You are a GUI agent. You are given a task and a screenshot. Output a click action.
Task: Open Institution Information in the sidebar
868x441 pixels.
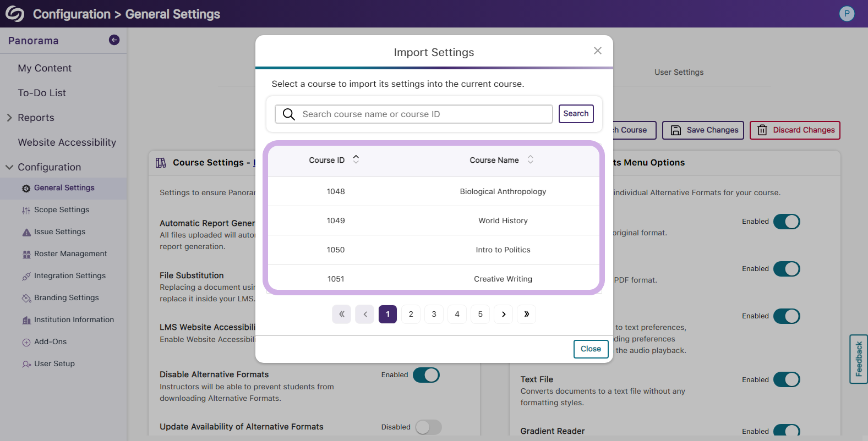(x=74, y=319)
